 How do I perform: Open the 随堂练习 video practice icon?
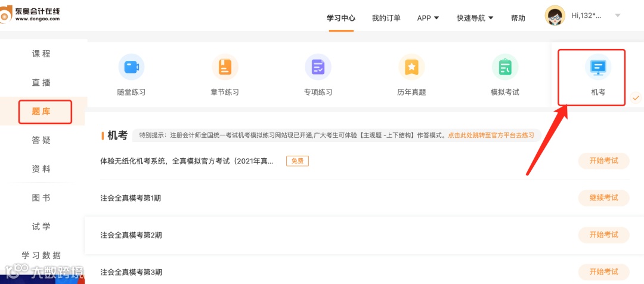pyautogui.click(x=131, y=67)
